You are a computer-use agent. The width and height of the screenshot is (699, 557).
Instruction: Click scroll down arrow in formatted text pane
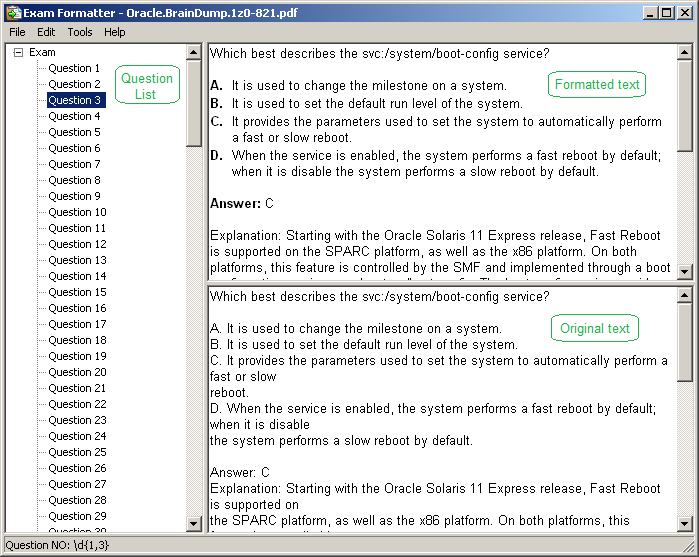pos(684,272)
